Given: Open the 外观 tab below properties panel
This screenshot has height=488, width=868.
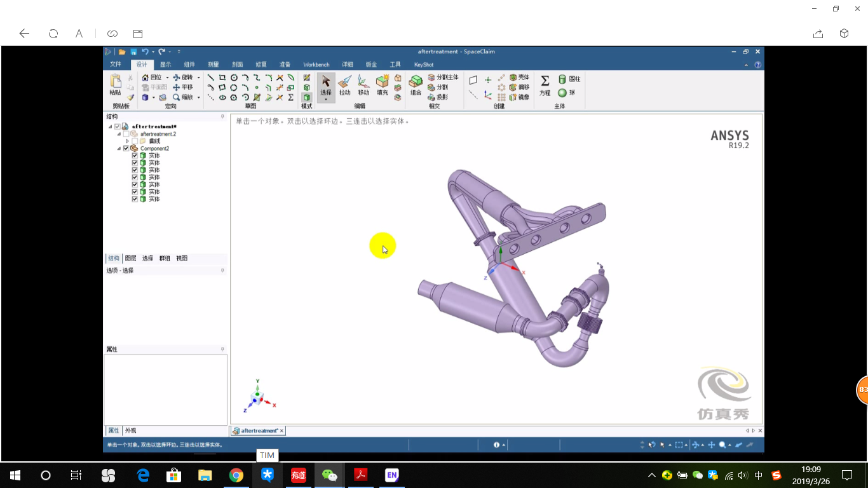Looking at the screenshot, I should click(x=130, y=430).
